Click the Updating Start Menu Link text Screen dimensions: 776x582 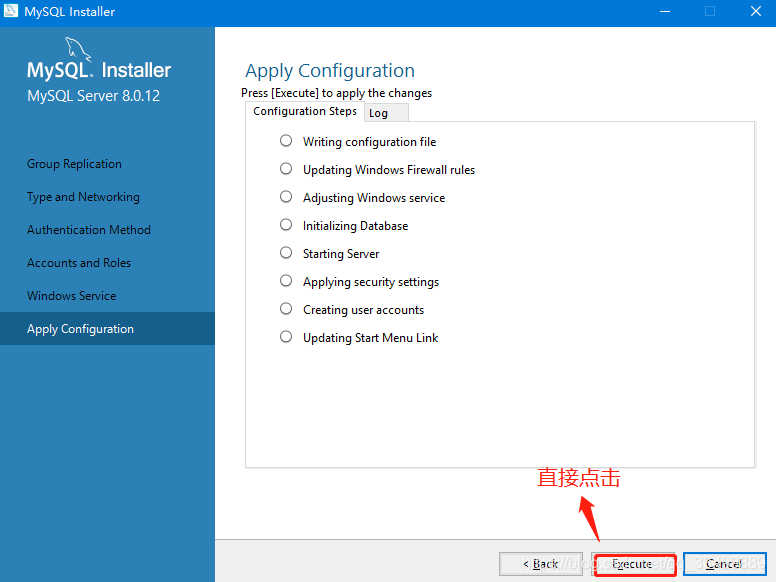[371, 338]
